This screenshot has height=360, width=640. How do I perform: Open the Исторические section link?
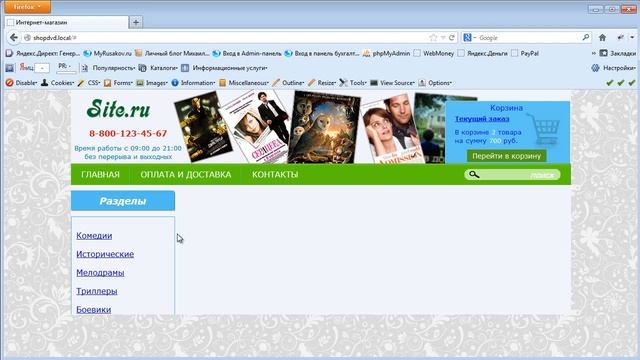click(x=105, y=254)
